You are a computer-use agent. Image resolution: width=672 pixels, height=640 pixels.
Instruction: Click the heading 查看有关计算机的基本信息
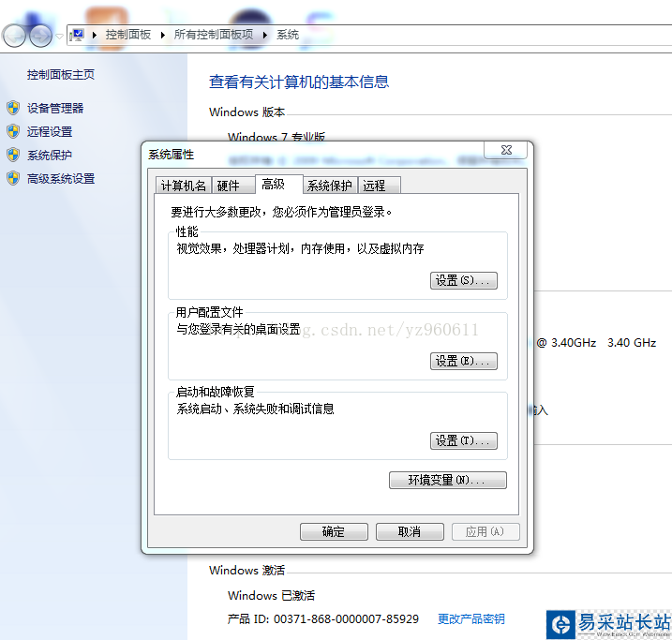click(299, 82)
